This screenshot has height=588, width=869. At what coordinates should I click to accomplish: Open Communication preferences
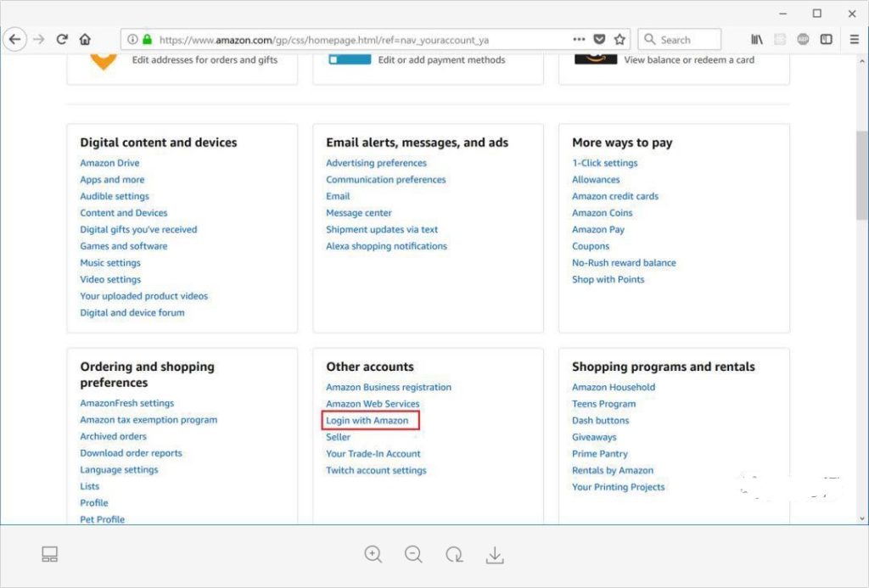coord(386,180)
